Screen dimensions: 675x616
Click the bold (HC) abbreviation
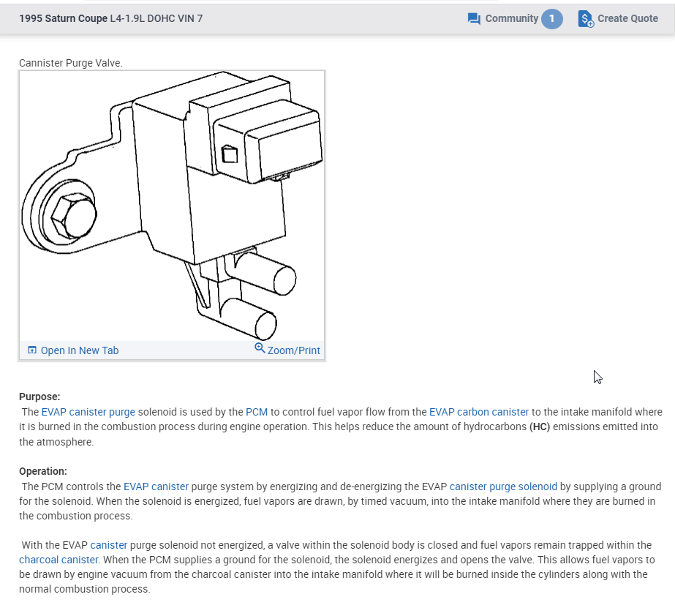pos(540,427)
